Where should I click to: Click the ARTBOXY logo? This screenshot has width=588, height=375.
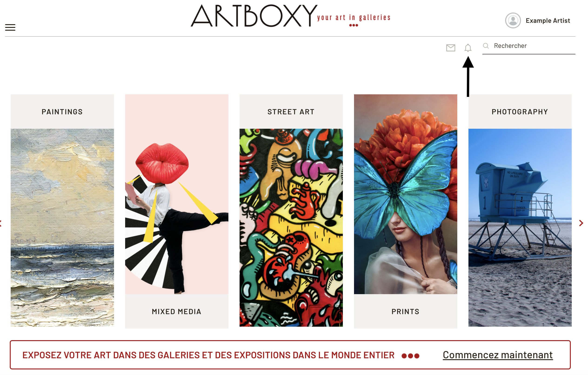(x=290, y=16)
